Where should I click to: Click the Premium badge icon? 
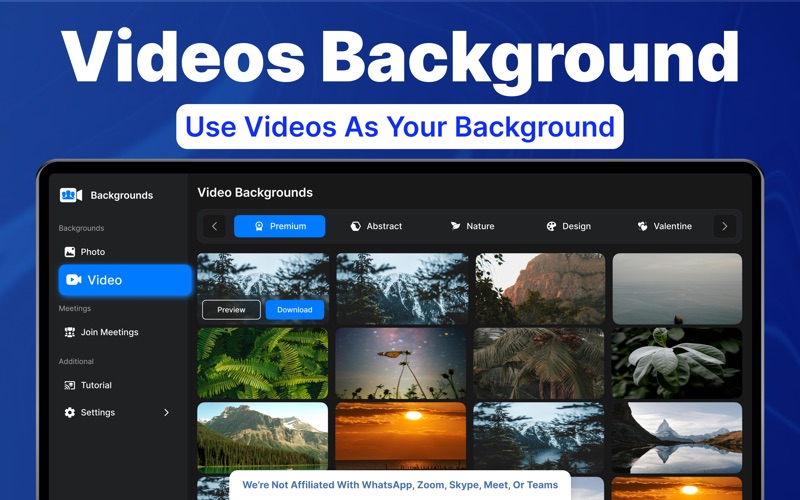click(x=259, y=226)
